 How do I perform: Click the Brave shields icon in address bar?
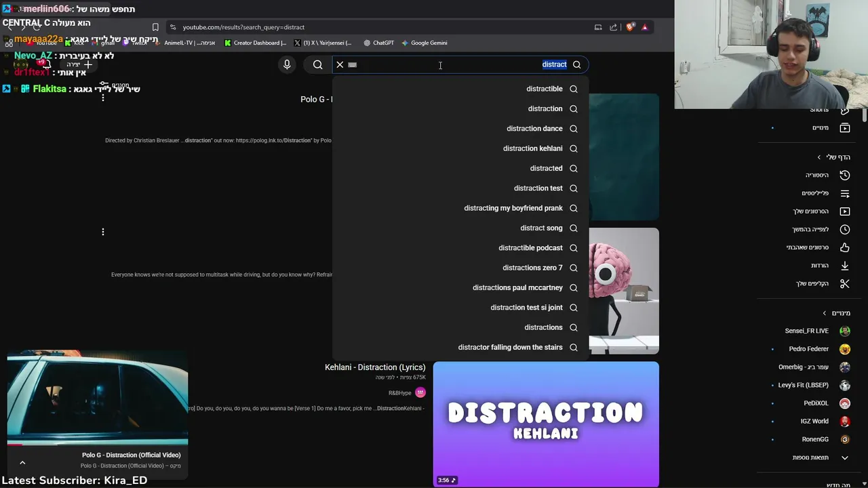(x=630, y=27)
